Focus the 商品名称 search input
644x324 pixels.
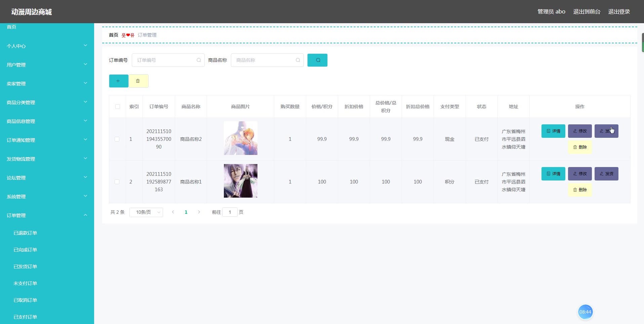[x=267, y=60]
